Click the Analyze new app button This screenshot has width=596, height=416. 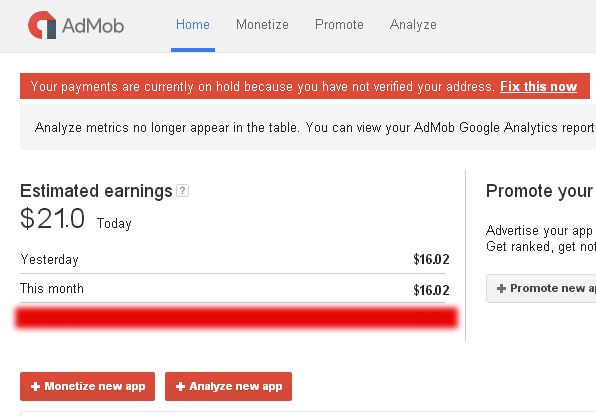pyautogui.click(x=228, y=386)
